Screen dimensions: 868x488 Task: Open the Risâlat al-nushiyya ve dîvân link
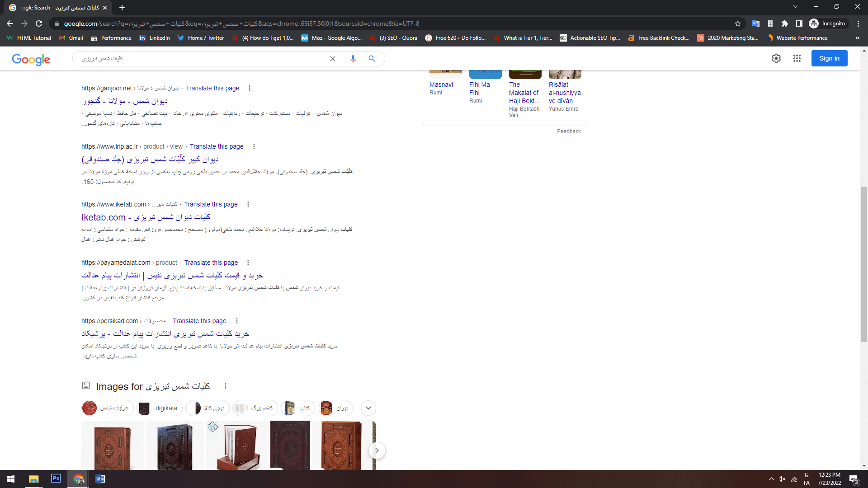pos(565,93)
